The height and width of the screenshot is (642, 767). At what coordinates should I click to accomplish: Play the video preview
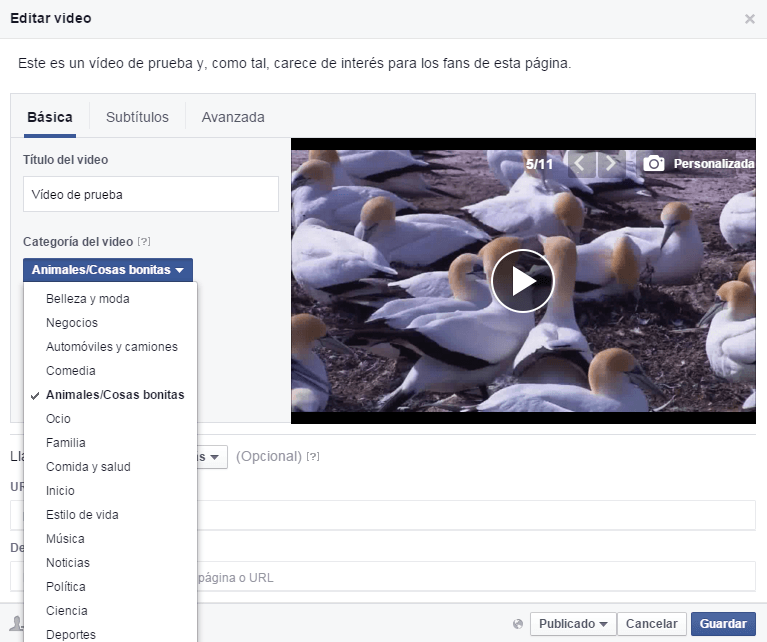click(x=522, y=281)
